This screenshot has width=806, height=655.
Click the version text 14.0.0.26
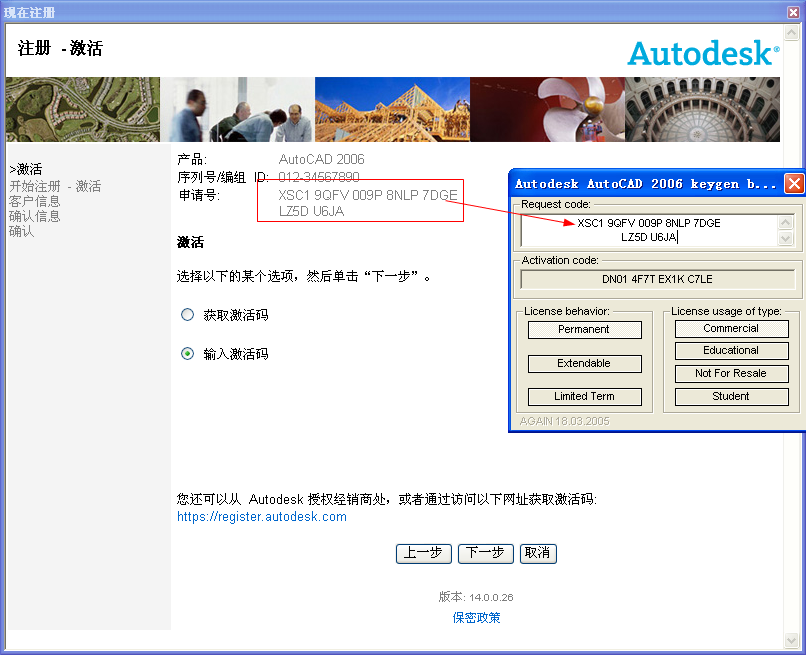491,597
